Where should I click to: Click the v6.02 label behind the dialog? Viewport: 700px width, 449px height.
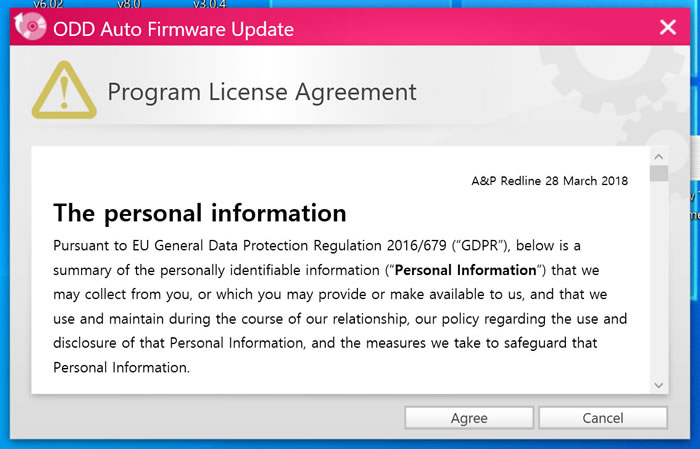point(48,4)
